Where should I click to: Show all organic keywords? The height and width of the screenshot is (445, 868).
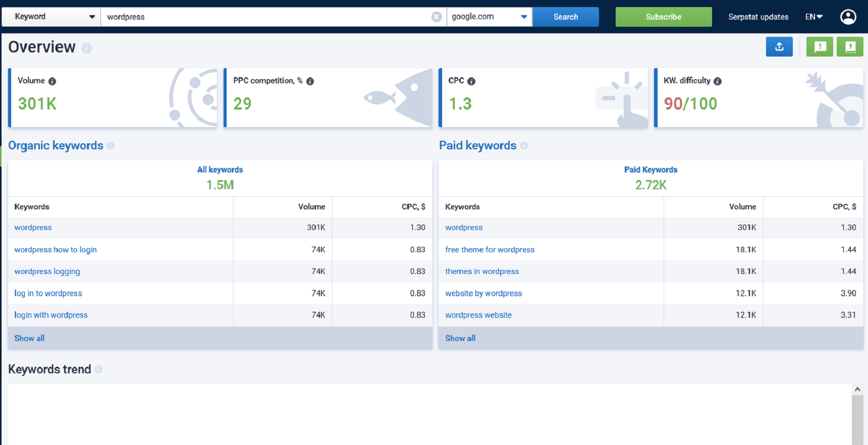[29, 338]
